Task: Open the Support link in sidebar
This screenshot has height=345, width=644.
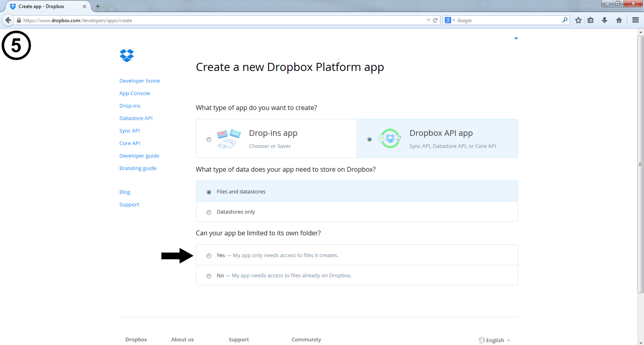Action: (129, 204)
